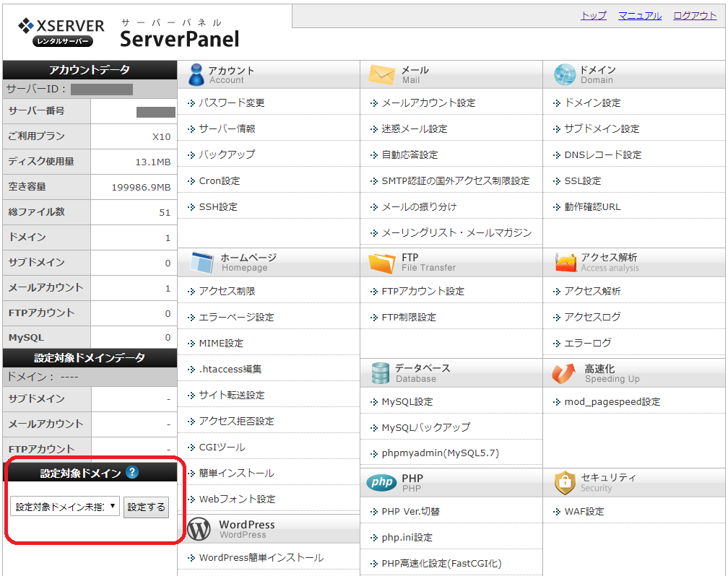This screenshot has width=728, height=576.
Task: Open php.ini設定
Action: [x=407, y=537]
